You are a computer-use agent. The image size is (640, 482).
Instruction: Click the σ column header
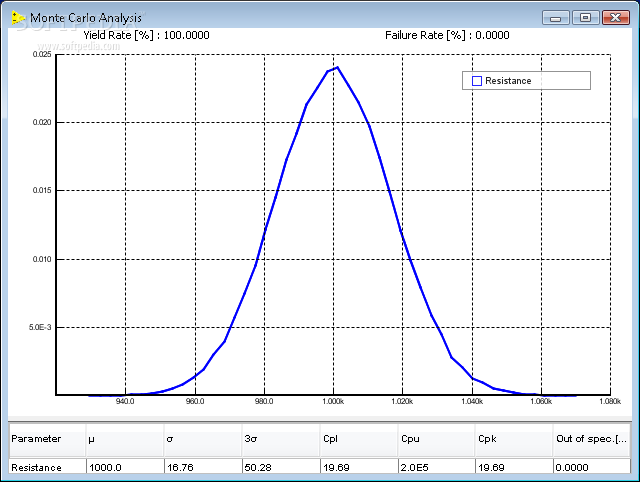(x=203, y=439)
